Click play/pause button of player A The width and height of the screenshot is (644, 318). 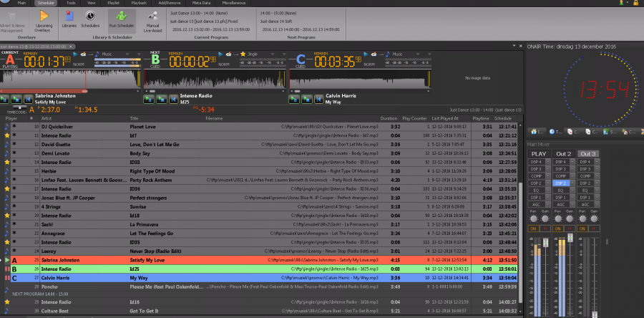[5, 99]
